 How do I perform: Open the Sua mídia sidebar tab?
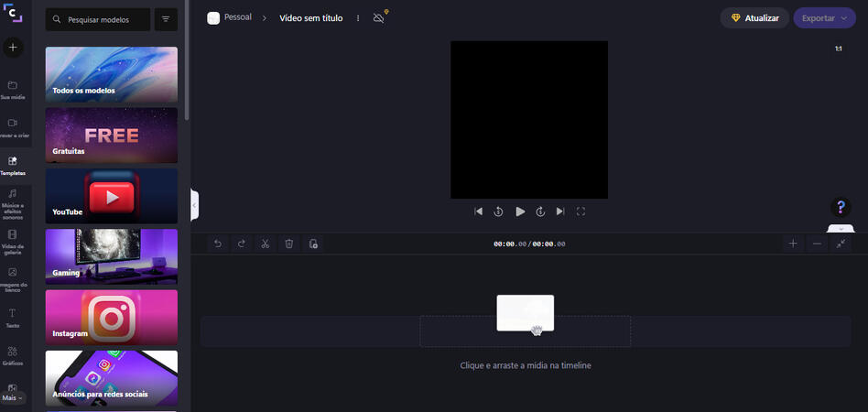[x=13, y=91]
